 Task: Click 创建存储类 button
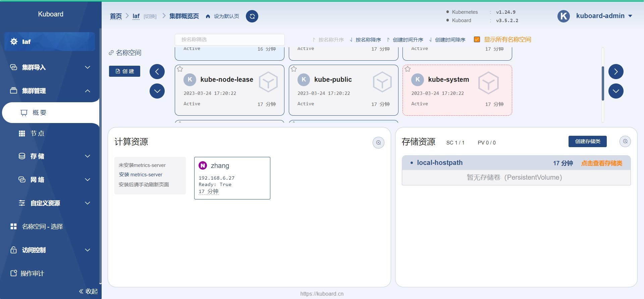(588, 141)
